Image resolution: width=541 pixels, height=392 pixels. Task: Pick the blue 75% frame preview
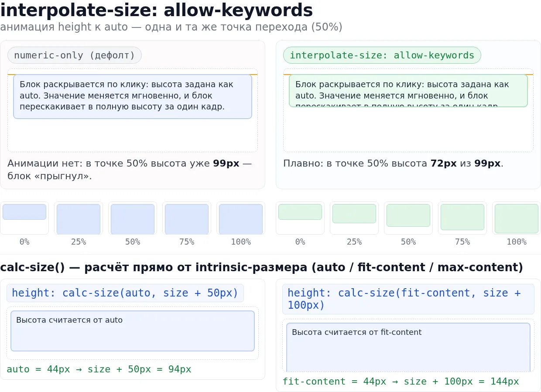[x=187, y=219]
